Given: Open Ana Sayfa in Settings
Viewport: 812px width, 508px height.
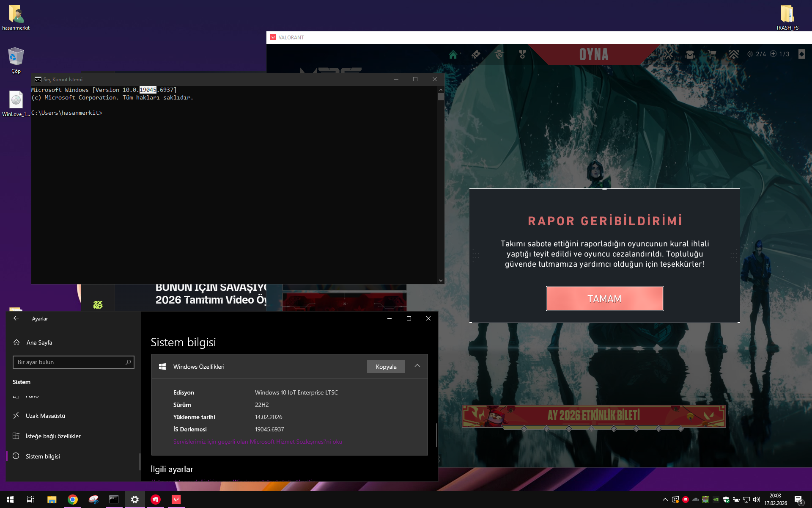Looking at the screenshot, I should pyautogui.click(x=39, y=342).
